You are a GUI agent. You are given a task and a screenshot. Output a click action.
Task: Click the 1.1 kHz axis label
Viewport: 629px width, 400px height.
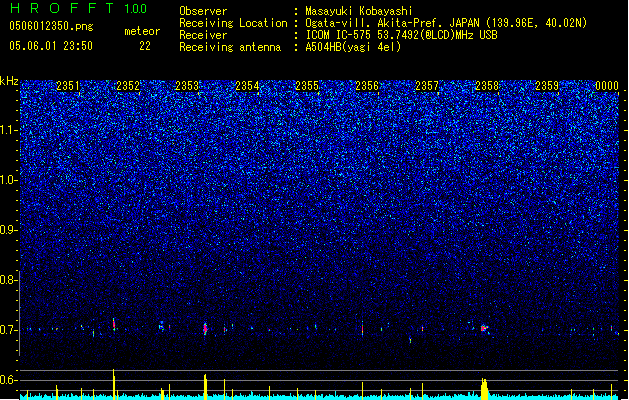(9, 130)
